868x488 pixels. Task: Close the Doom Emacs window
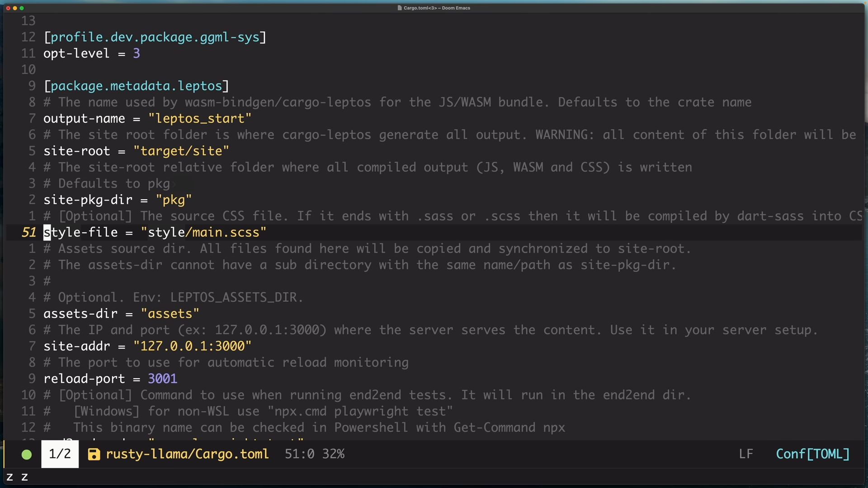tap(8, 8)
